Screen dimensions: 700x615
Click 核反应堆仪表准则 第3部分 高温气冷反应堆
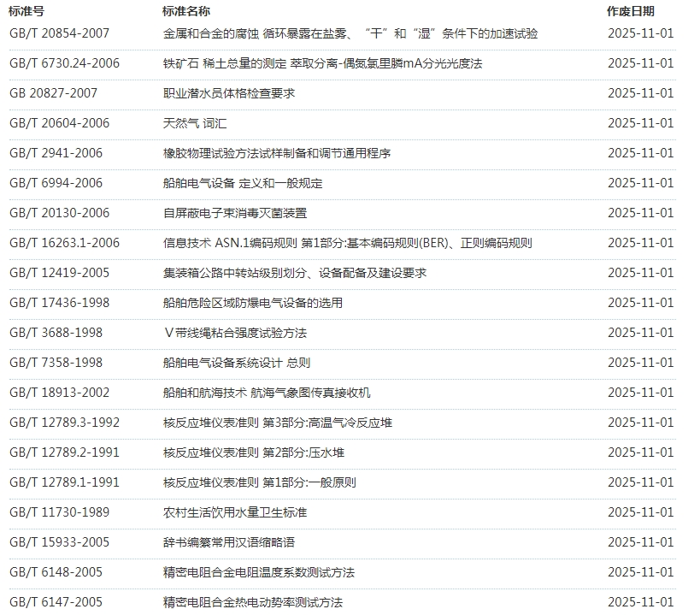pyautogui.click(x=277, y=423)
